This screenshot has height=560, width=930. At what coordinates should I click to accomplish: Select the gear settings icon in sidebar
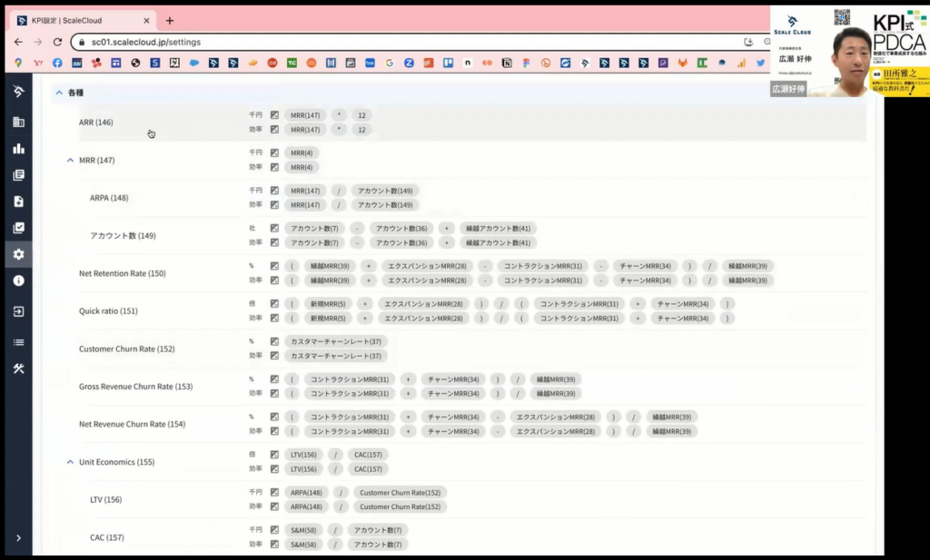coord(18,254)
